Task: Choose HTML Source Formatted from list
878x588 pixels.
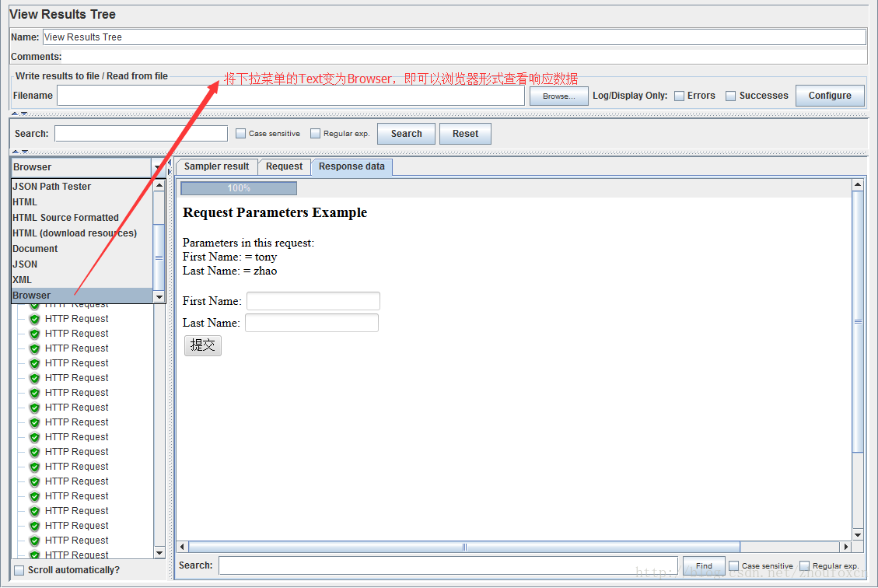Action: (66, 218)
